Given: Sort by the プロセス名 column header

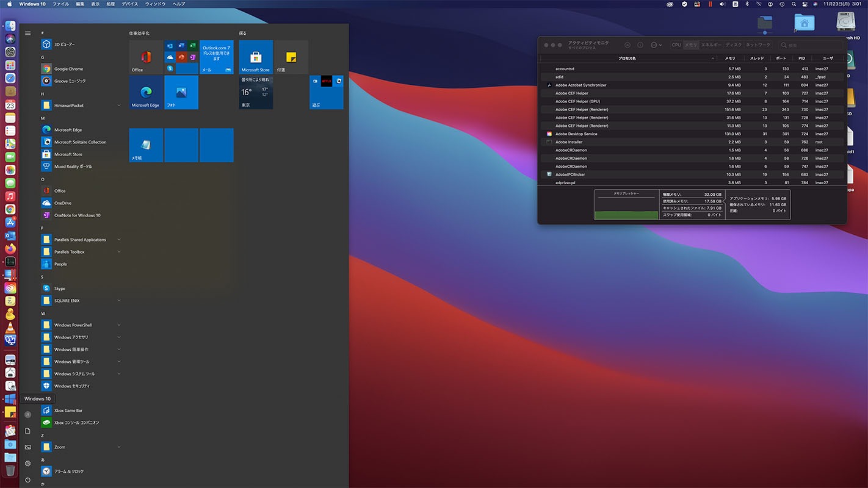Looking at the screenshot, I should click(x=627, y=58).
